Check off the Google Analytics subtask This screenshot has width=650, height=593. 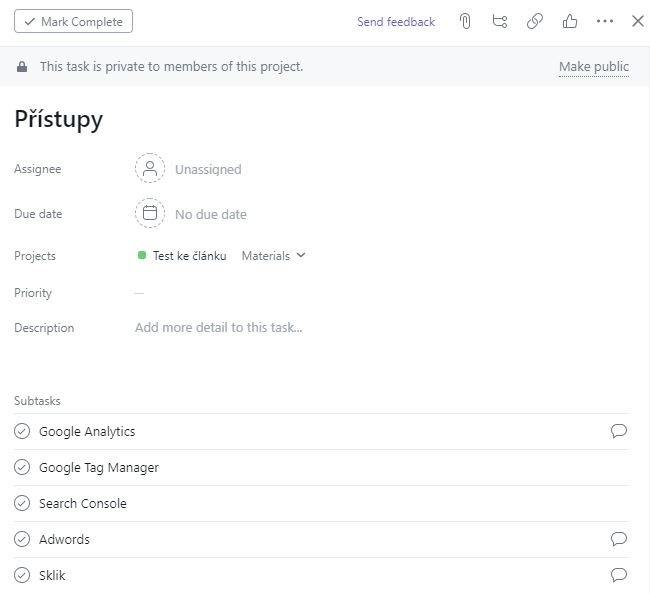click(22, 431)
